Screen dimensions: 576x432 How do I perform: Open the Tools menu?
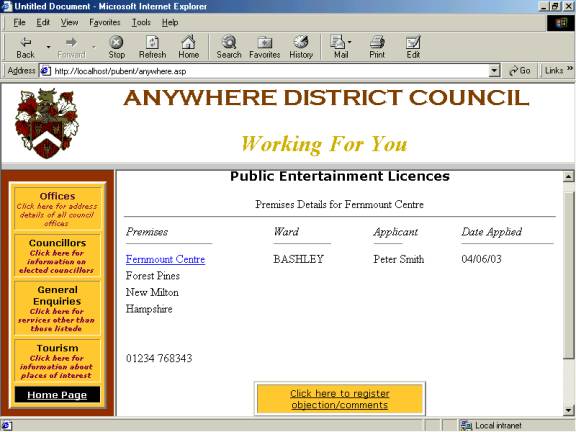pos(141,22)
